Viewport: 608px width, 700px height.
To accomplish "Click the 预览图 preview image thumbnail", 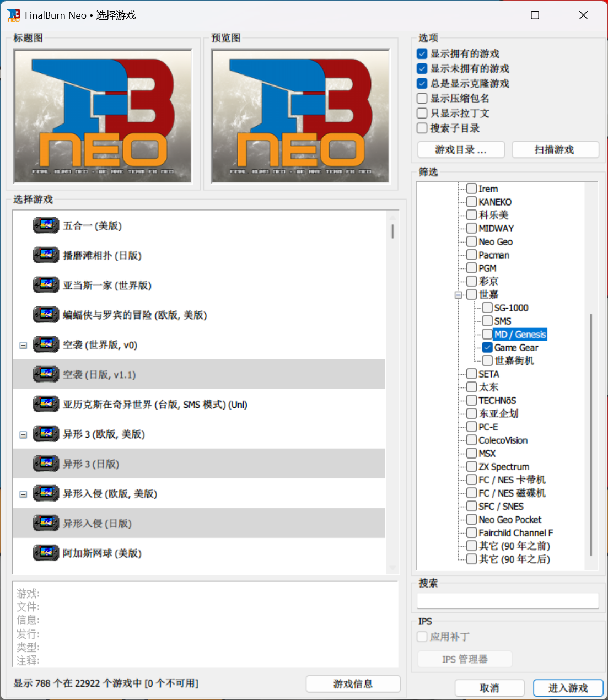I will [300, 116].
